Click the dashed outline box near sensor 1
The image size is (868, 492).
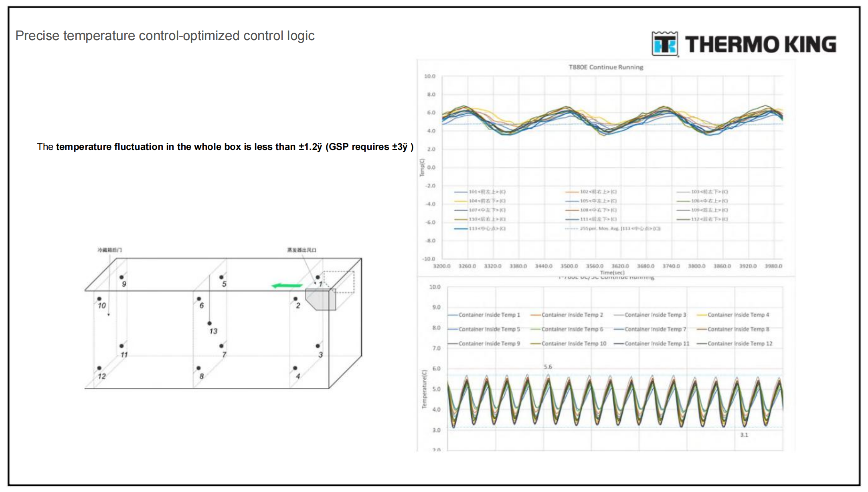coord(339,281)
